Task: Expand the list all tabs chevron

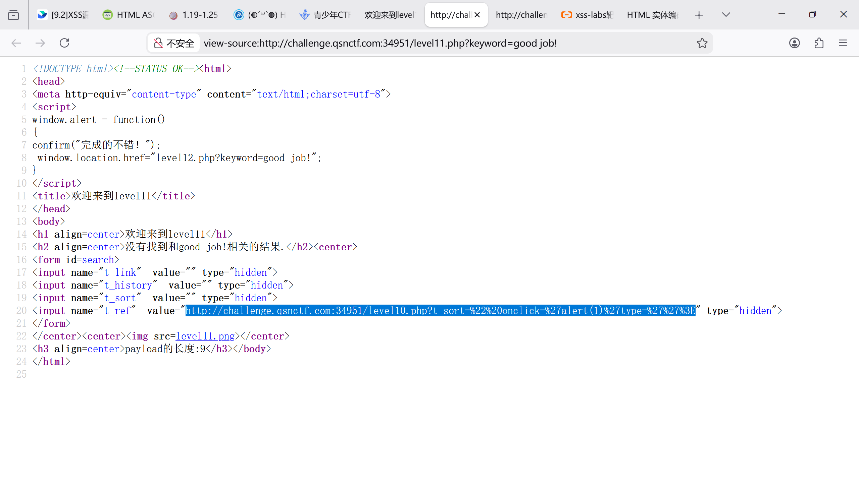Action: [x=726, y=15]
